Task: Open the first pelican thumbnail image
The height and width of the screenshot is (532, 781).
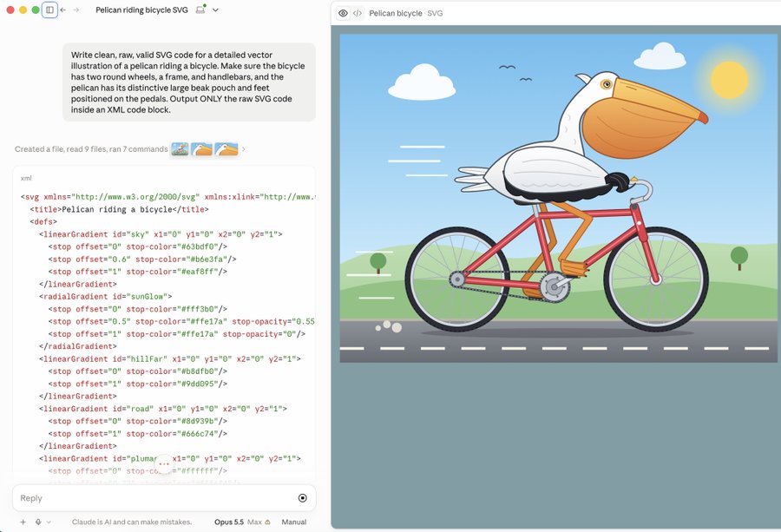Action: point(180,149)
